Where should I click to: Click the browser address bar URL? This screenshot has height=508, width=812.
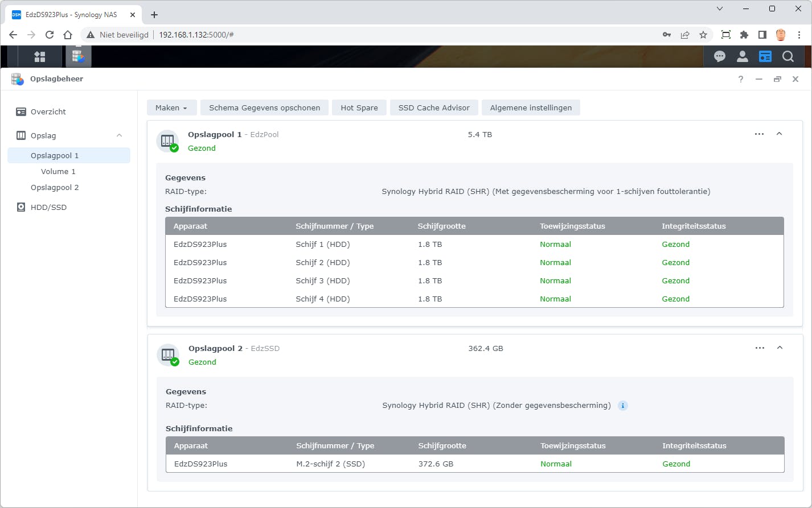coord(196,35)
